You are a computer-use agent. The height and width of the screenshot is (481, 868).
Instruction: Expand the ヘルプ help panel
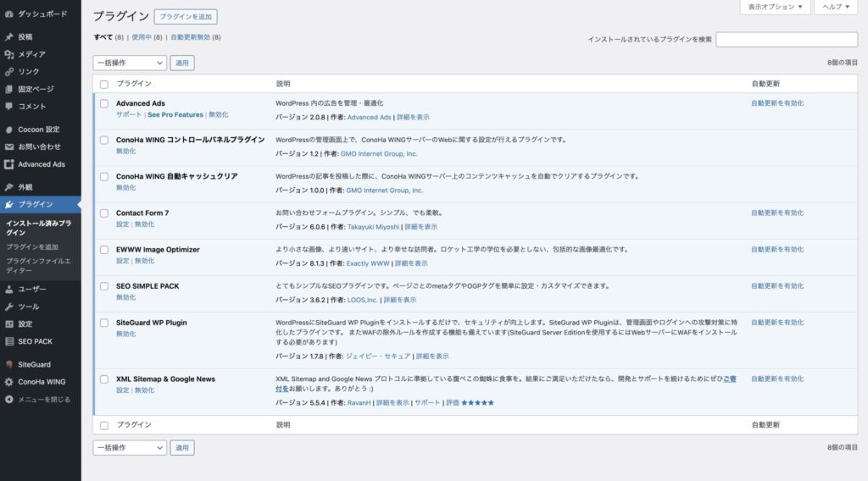point(836,7)
